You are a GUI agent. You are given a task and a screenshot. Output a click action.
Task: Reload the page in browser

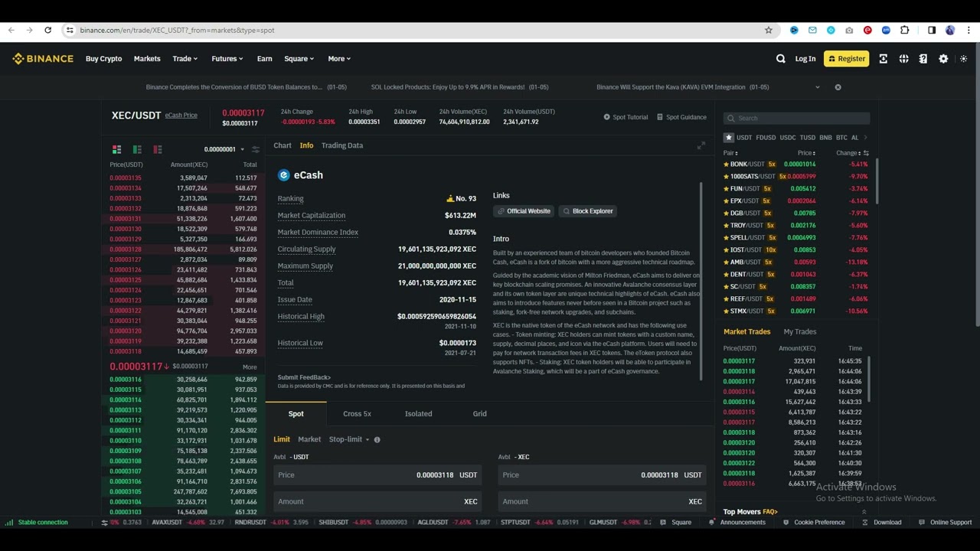(x=47, y=31)
